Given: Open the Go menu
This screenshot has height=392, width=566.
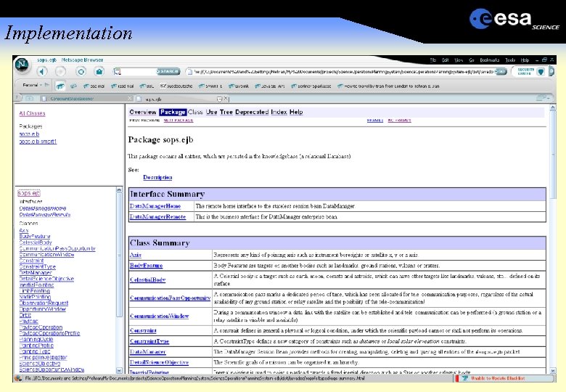Looking at the screenshot, I should click(x=471, y=60).
